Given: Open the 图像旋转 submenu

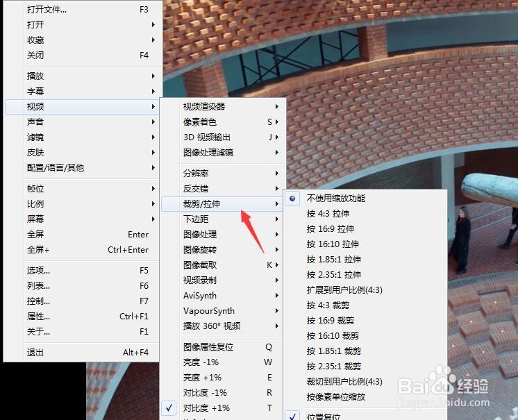Looking at the screenshot, I should tap(223, 250).
